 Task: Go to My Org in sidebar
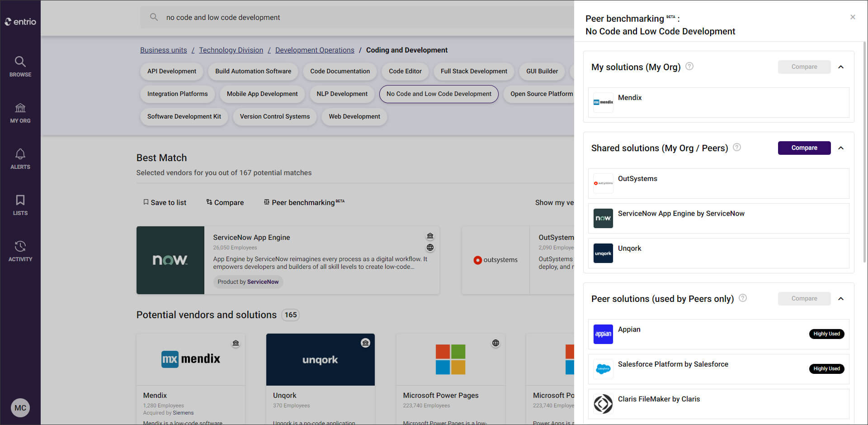coord(20,113)
